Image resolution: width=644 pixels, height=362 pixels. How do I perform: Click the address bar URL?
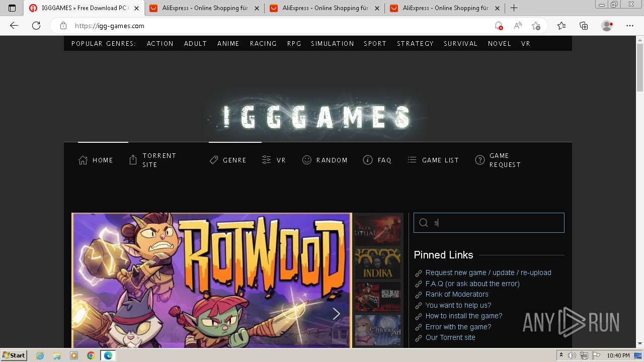[110, 26]
